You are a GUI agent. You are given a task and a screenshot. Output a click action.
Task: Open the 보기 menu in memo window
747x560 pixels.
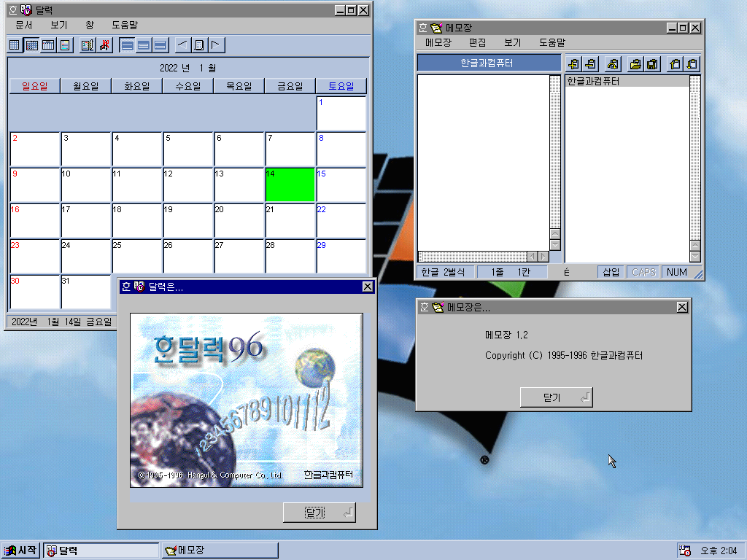click(513, 43)
